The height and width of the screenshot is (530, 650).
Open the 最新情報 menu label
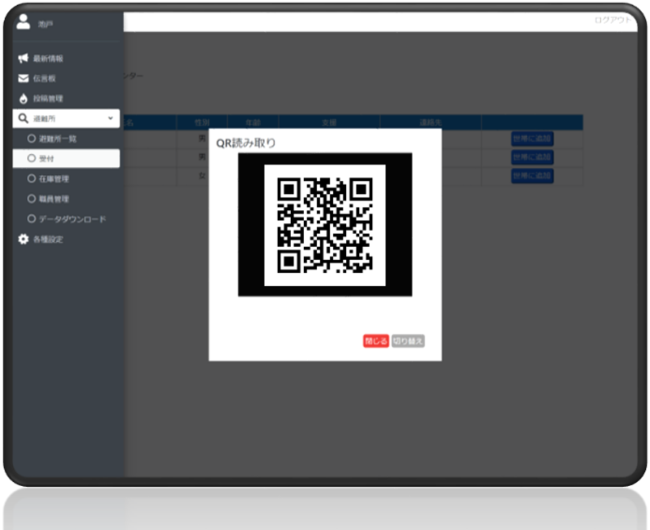tap(48, 59)
